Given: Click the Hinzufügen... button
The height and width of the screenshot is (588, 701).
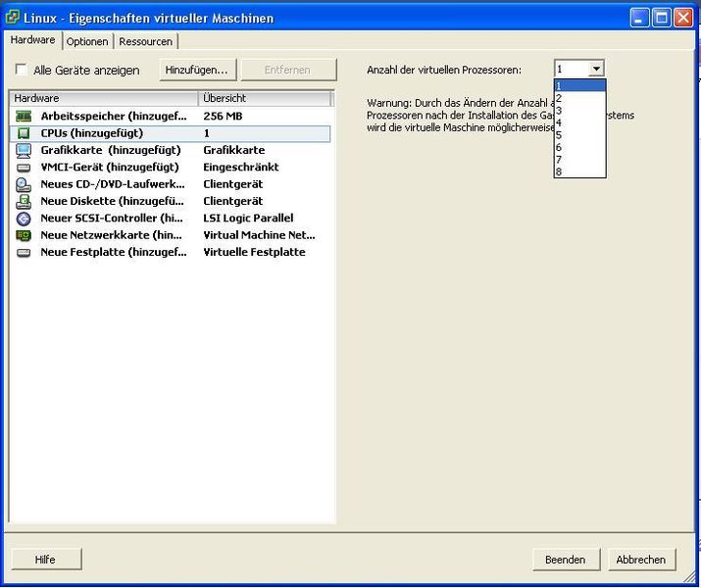Looking at the screenshot, I should point(196,70).
